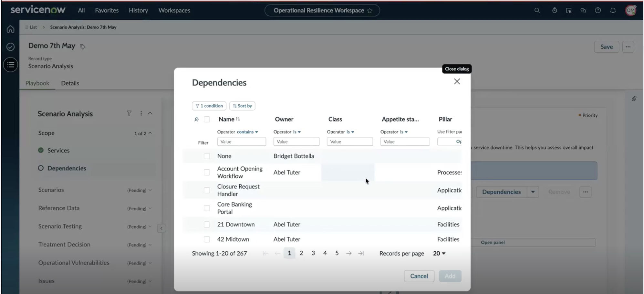This screenshot has width=644, height=294.
Task: Open the user avatar menu
Action: (x=631, y=10)
